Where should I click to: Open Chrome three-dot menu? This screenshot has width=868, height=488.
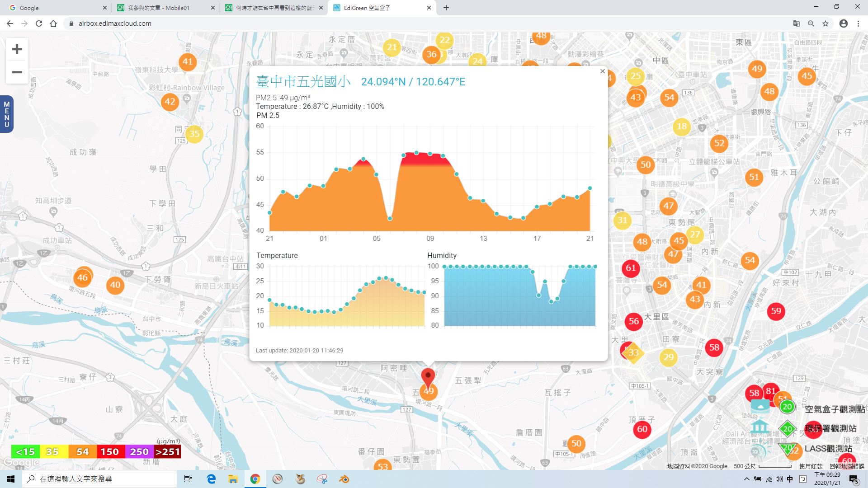[x=858, y=23]
